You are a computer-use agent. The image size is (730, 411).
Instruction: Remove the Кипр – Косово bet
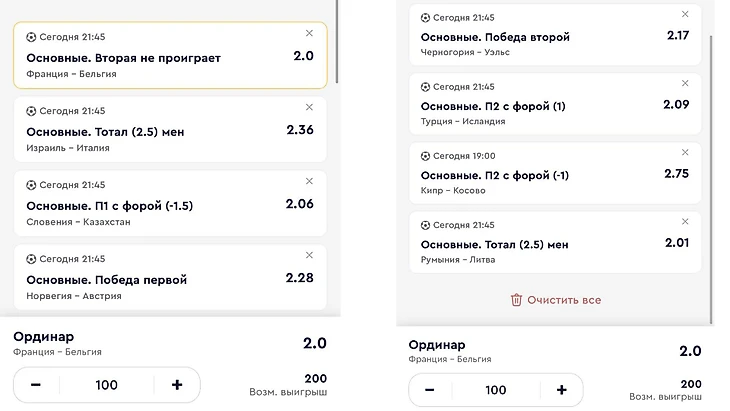tap(685, 152)
